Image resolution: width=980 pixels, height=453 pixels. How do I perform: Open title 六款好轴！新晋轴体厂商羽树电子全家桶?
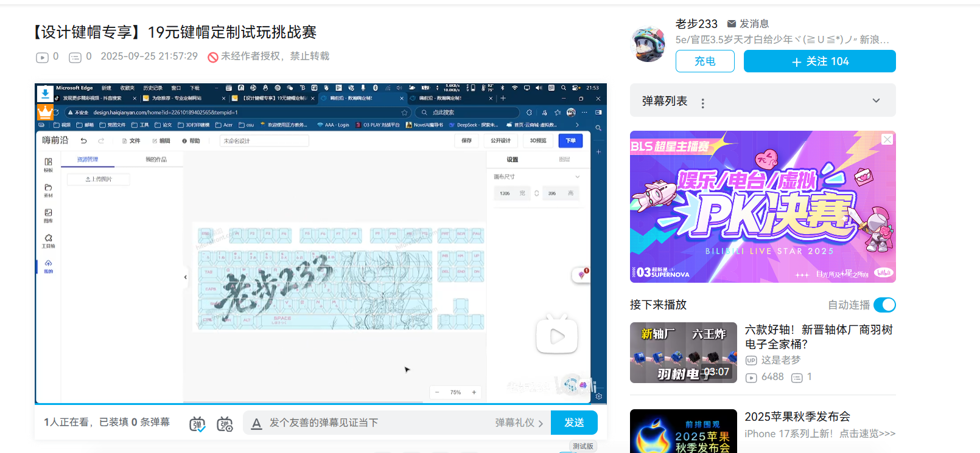[x=819, y=337]
